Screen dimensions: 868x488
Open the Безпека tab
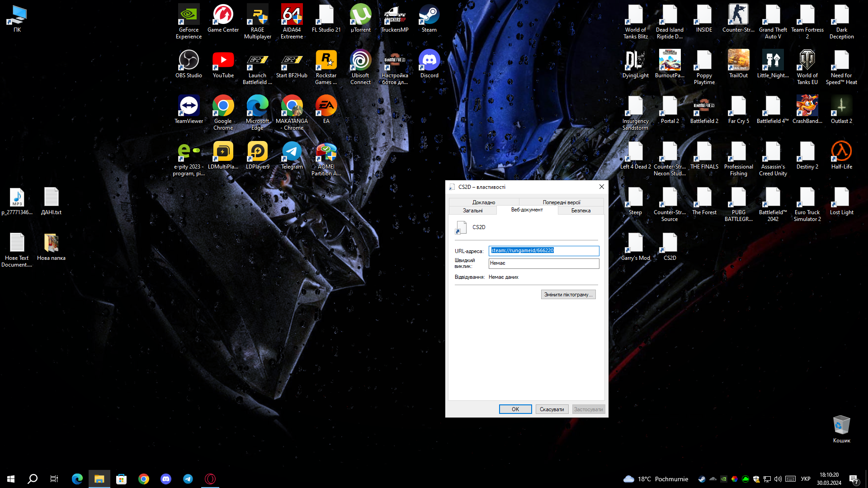(580, 211)
